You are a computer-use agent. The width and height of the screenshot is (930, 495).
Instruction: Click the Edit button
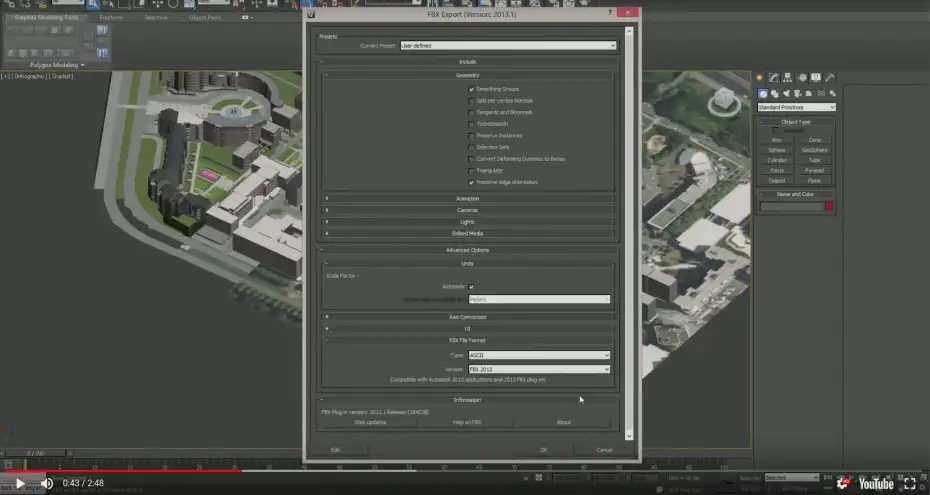(336, 450)
